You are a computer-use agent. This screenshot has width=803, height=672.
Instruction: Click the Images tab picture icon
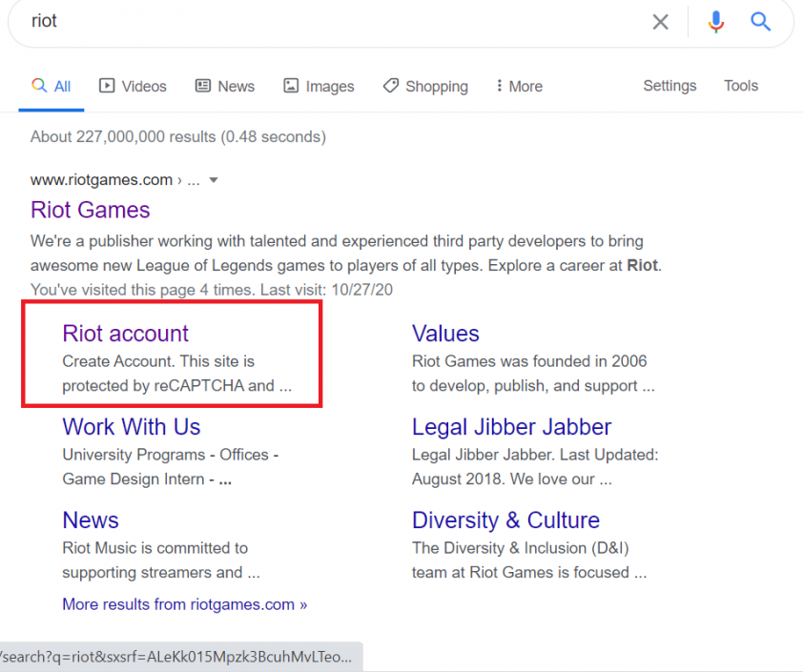point(291,86)
